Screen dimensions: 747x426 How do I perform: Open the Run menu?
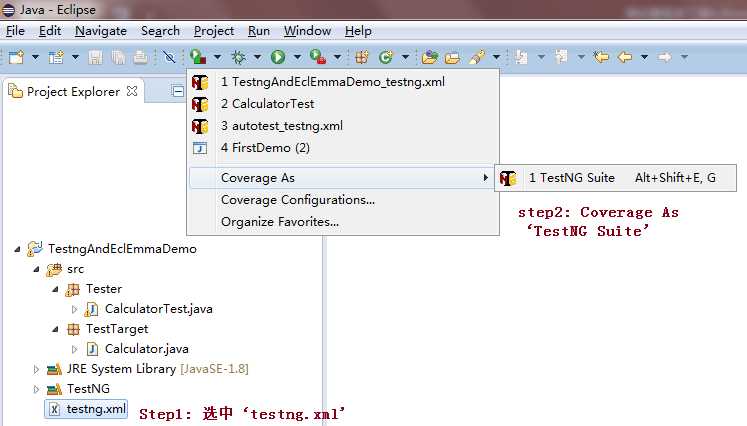pos(259,31)
